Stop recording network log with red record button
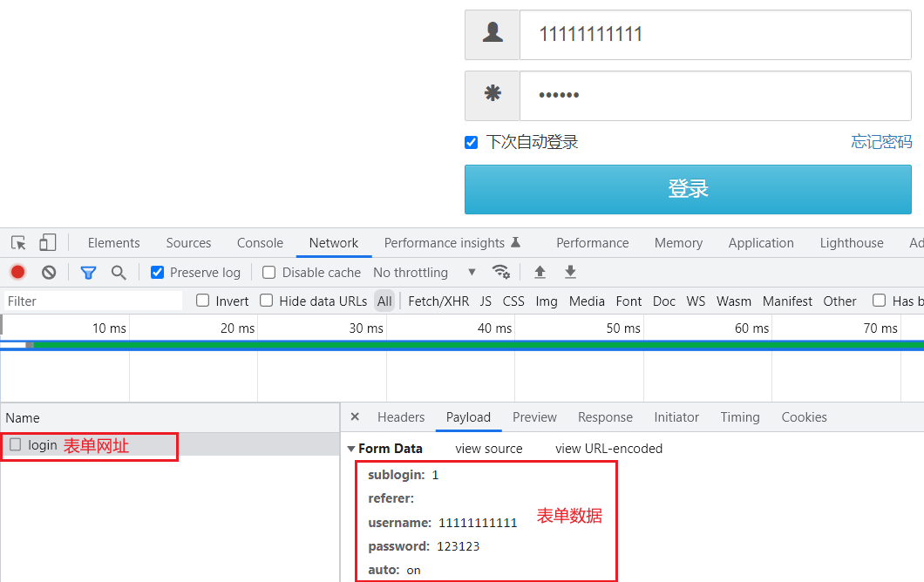 (x=17, y=272)
